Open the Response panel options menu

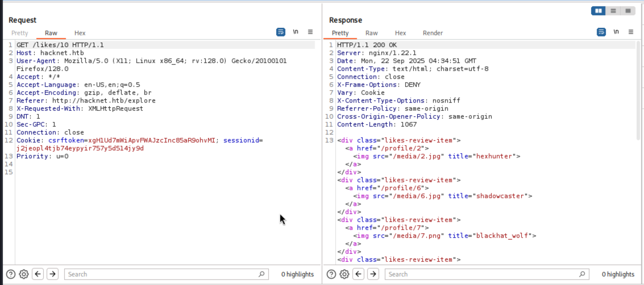pyautogui.click(x=631, y=32)
